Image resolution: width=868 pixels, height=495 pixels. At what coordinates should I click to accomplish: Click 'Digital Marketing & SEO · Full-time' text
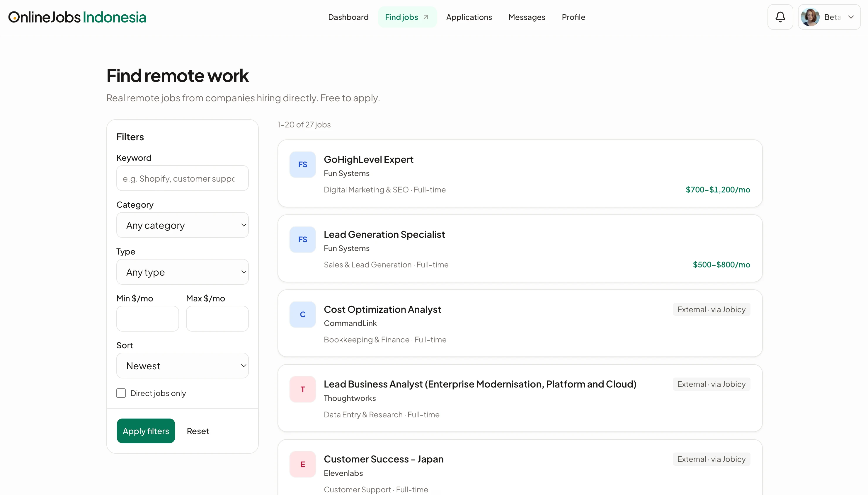tap(385, 190)
